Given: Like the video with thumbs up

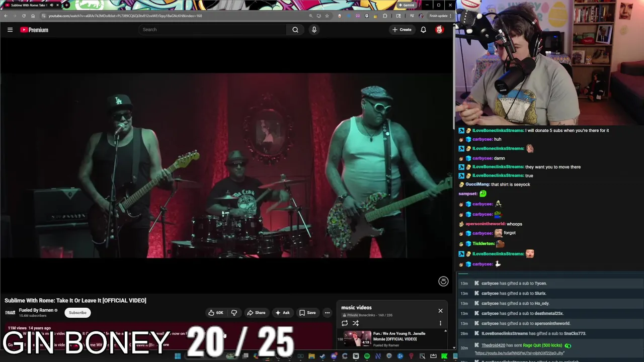Looking at the screenshot, I should point(216,313).
